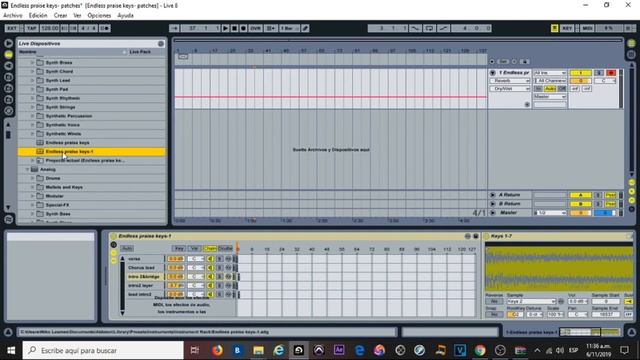
Task: Click the global Record button
Action: 243,28
